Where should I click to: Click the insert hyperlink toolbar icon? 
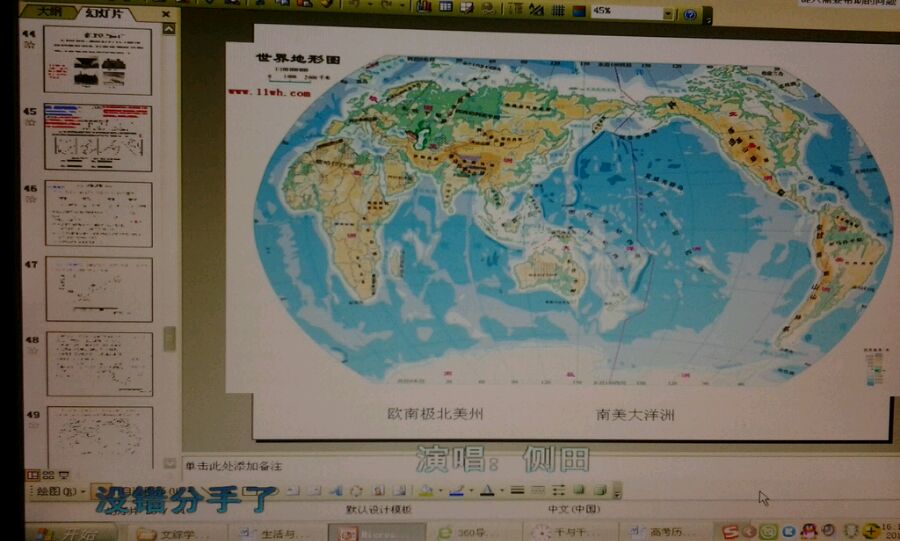pos(488,8)
